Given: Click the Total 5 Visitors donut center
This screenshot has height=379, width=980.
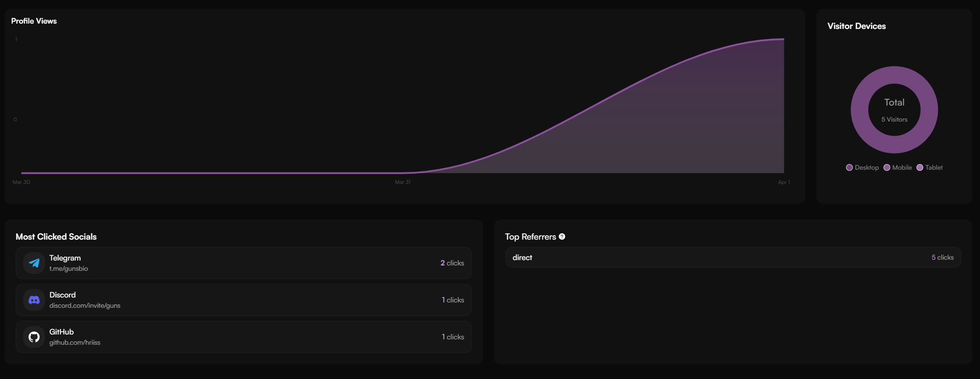Looking at the screenshot, I should tap(894, 110).
